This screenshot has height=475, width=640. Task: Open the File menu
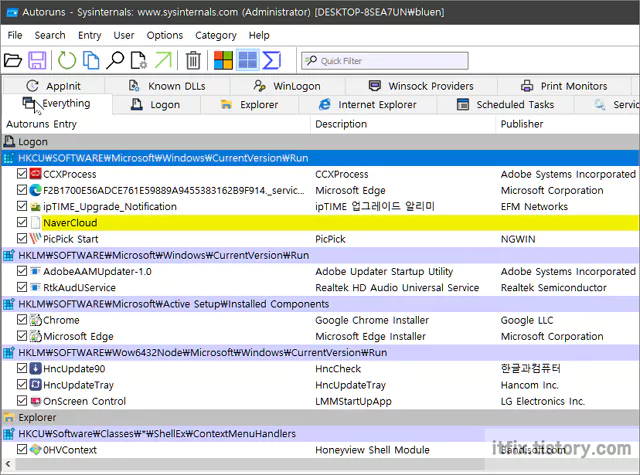click(x=15, y=36)
